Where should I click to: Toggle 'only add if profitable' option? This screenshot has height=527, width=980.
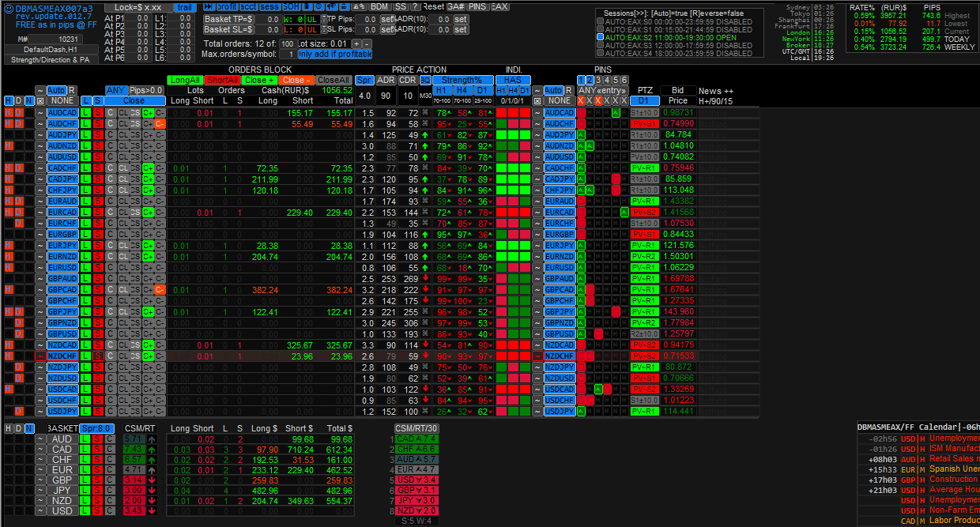[x=335, y=55]
